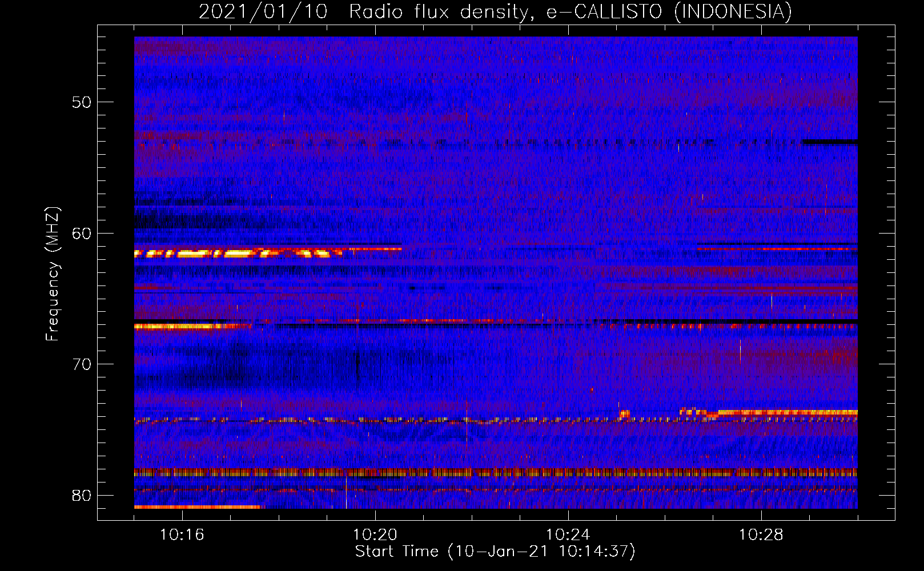The width and height of the screenshot is (924, 571).
Task: Click the bright yellow emission band near 61 MHz
Action: click(x=237, y=253)
